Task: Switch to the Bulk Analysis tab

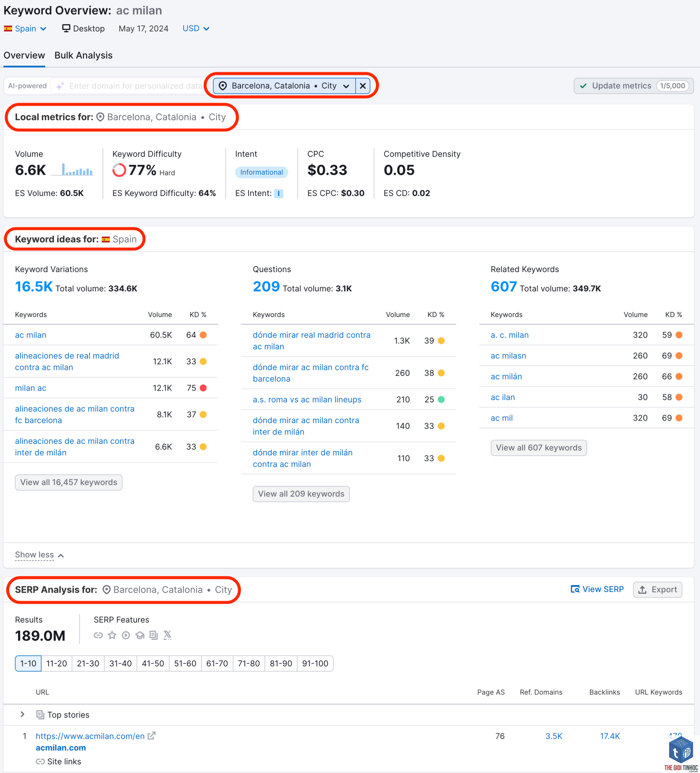Action: click(x=84, y=55)
